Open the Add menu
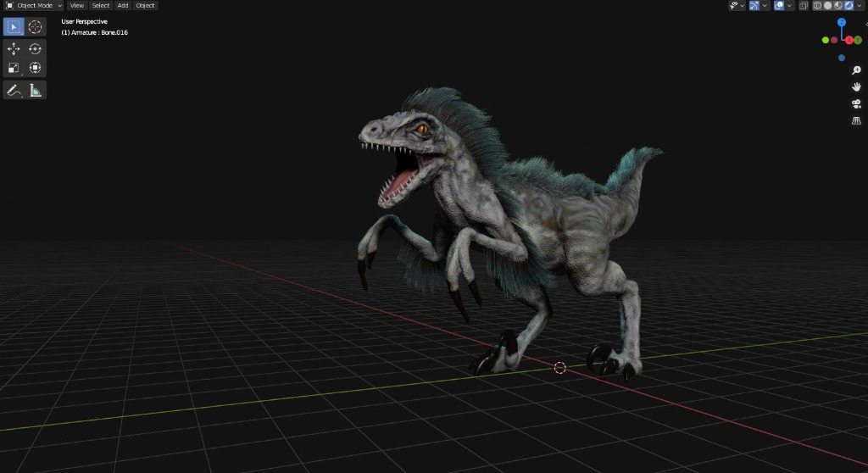868x473 pixels. [123, 5]
